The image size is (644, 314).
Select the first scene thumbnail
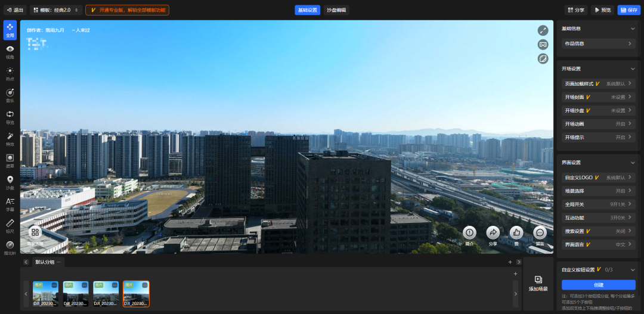[x=45, y=294]
